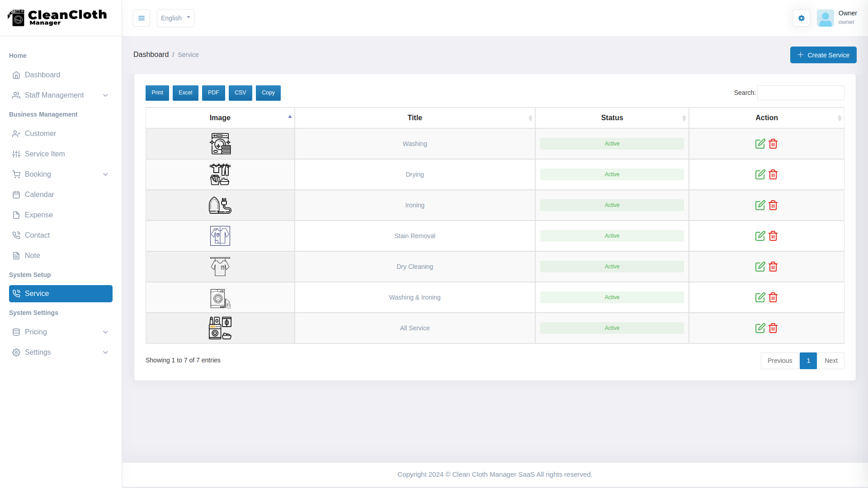Click the Create Service button
Image resolution: width=868 pixels, height=488 pixels.
[823, 55]
